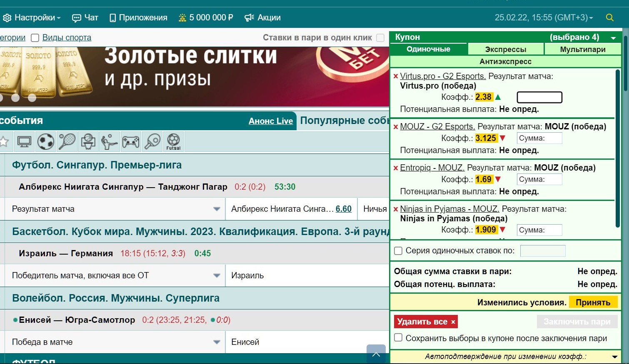
Task: Select the live video monitor filter
Action: 24,141
